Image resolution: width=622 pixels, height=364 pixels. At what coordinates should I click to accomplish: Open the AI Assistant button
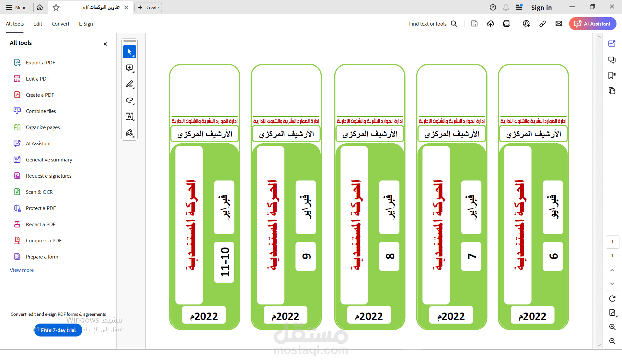click(593, 24)
